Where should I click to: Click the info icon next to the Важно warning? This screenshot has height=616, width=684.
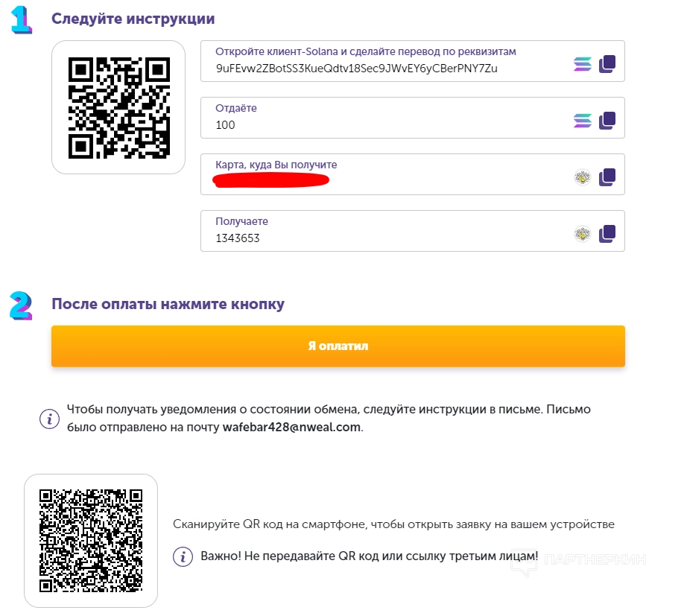[x=183, y=556]
